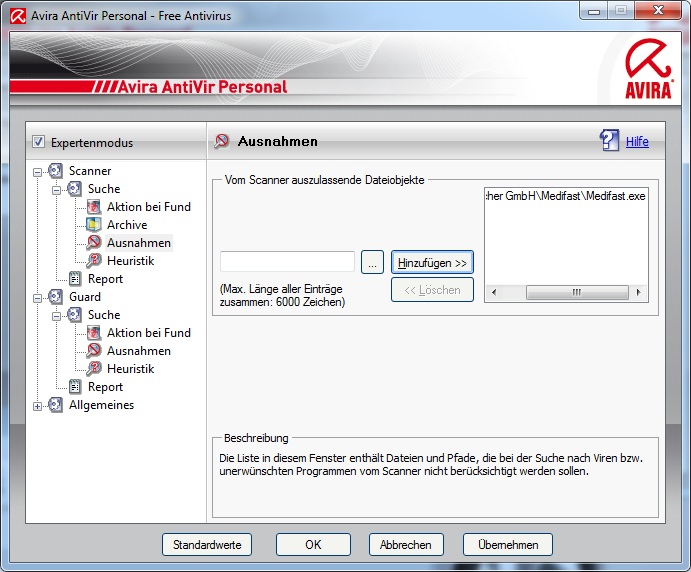The height and width of the screenshot is (572, 691).
Task: Click the Ausnahmen header prohibition icon
Action: (222, 141)
